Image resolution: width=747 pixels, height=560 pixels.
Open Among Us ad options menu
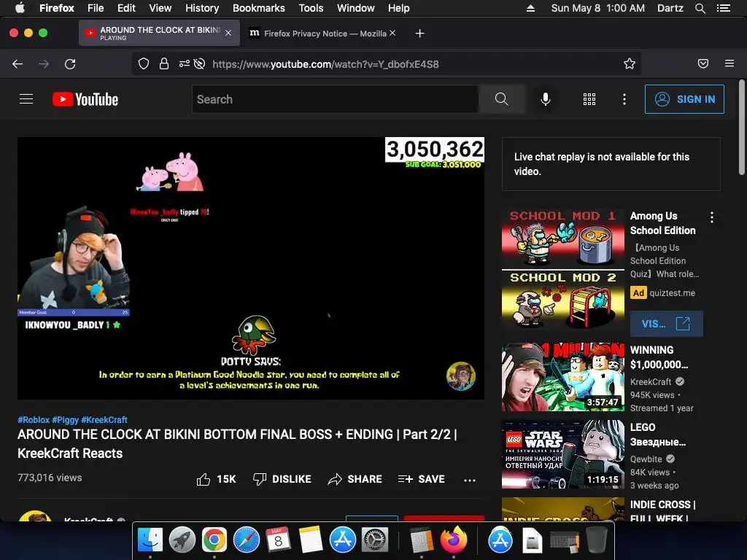712,217
